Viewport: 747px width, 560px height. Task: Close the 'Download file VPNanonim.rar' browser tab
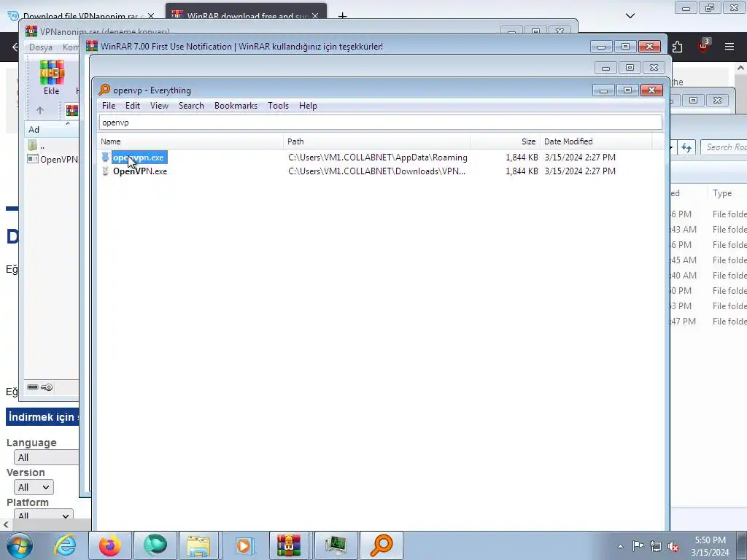pos(150,16)
